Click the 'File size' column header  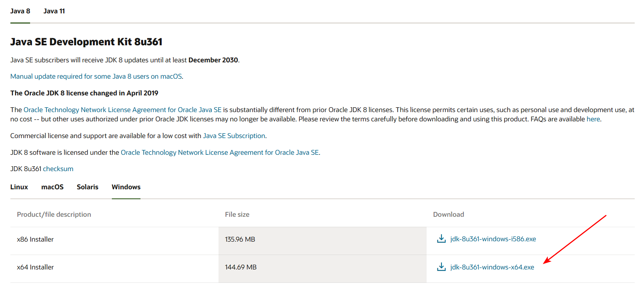pyautogui.click(x=237, y=215)
